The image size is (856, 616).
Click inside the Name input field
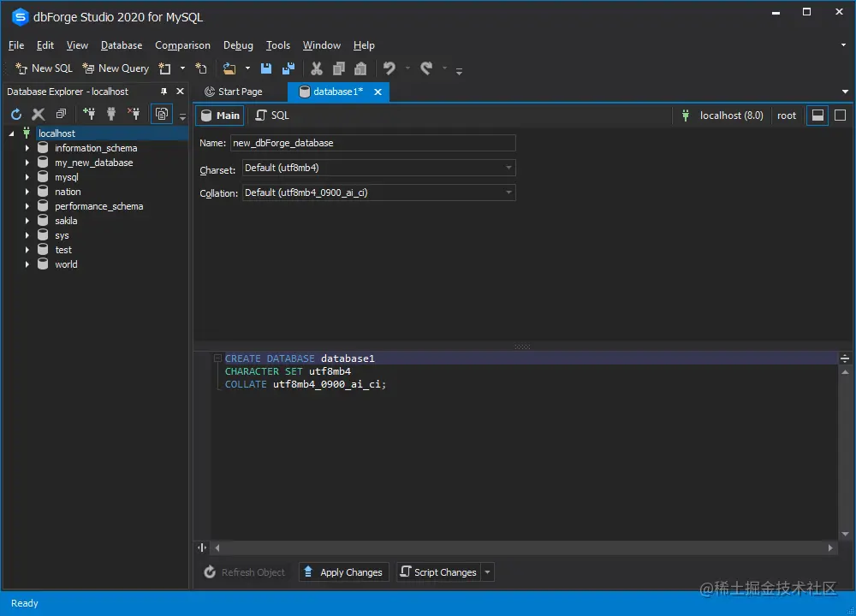coord(373,143)
